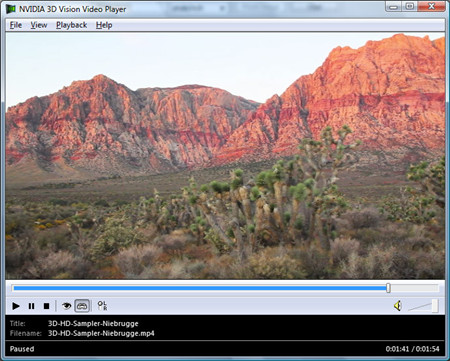
Task: Click the left/right eye swap icon
Action: [102, 305]
